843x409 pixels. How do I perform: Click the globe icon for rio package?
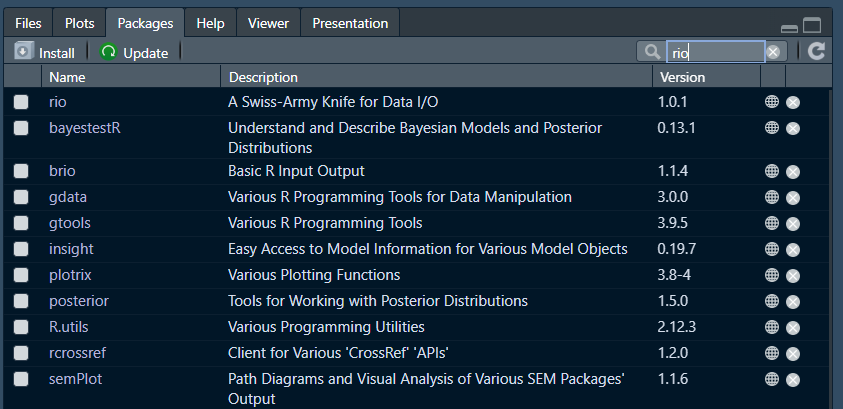(772, 101)
